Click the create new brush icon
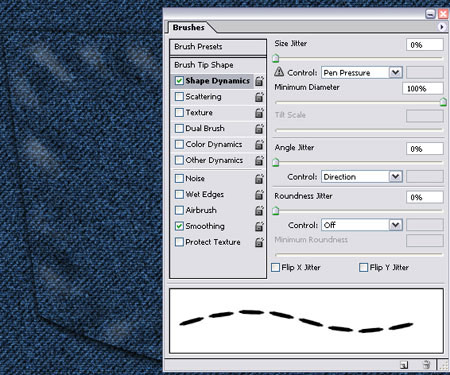The height and width of the screenshot is (375, 450). point(404,365)
